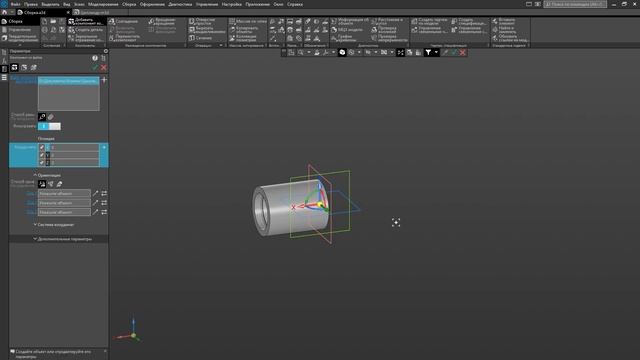Select the first mode icon under component header
This screenshot has height=360, width=640.
click(14, 67)
